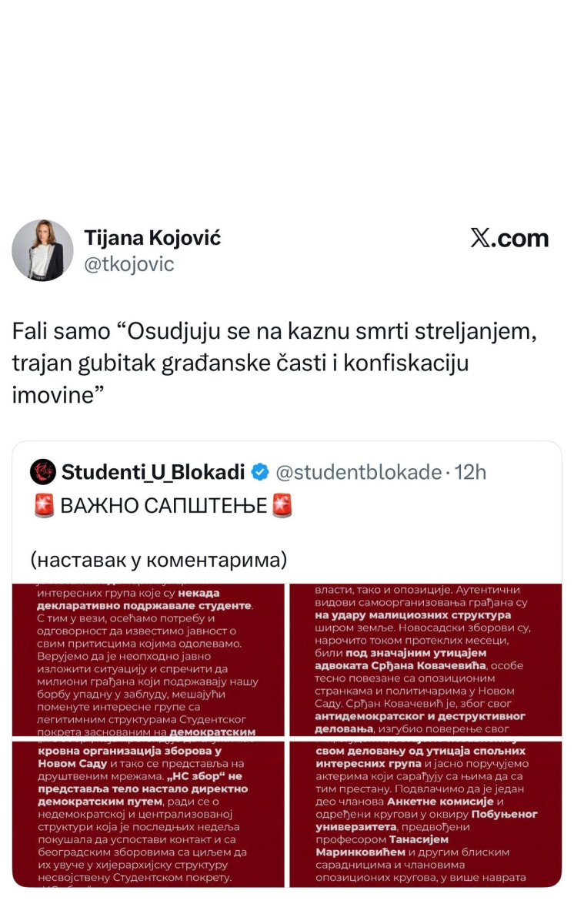Open Tijana Kojović's profile photo
The width and height of the screenshot is (574, 924).
[42, 250]
